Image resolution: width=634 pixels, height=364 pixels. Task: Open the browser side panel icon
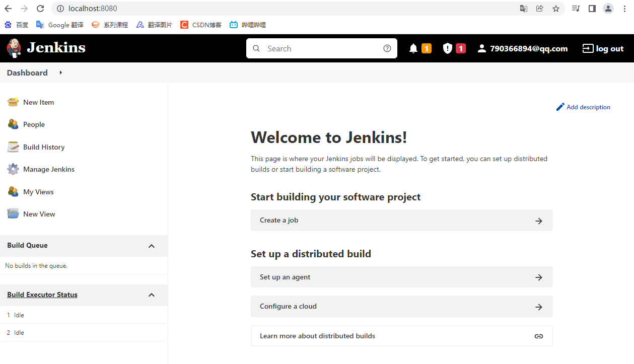[592, 9]
